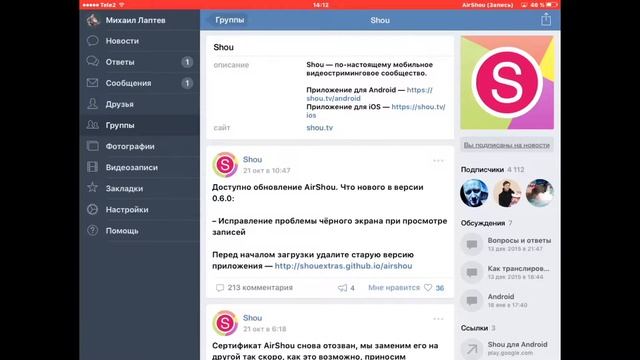Image resolution: width=640 pixels, height=360 pixels.
Task: Open options menu of 10:47 post
Action: coord(438,161)
